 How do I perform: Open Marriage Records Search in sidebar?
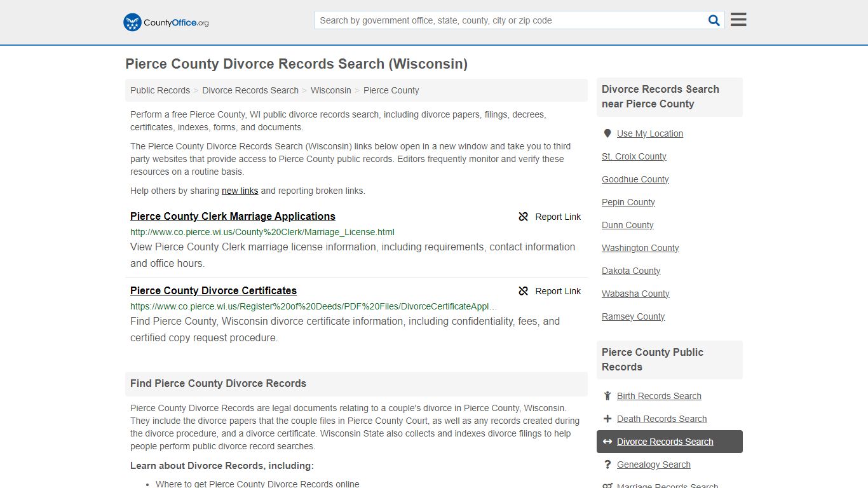point(667,485)
